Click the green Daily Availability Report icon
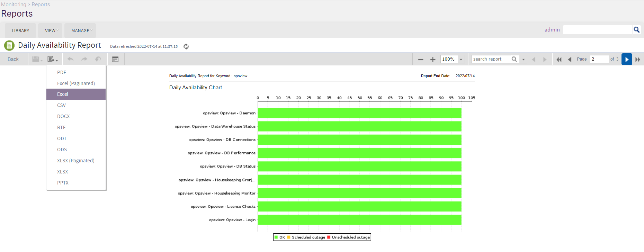644x252 pixels. (9, 45)
